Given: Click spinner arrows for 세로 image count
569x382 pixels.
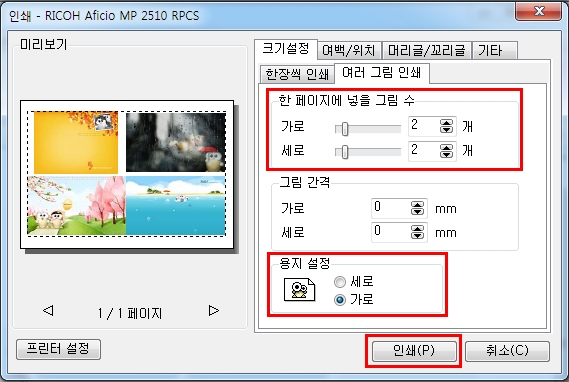Looking at the screenshot, I should pyautogui.click(x=446, y=151).
